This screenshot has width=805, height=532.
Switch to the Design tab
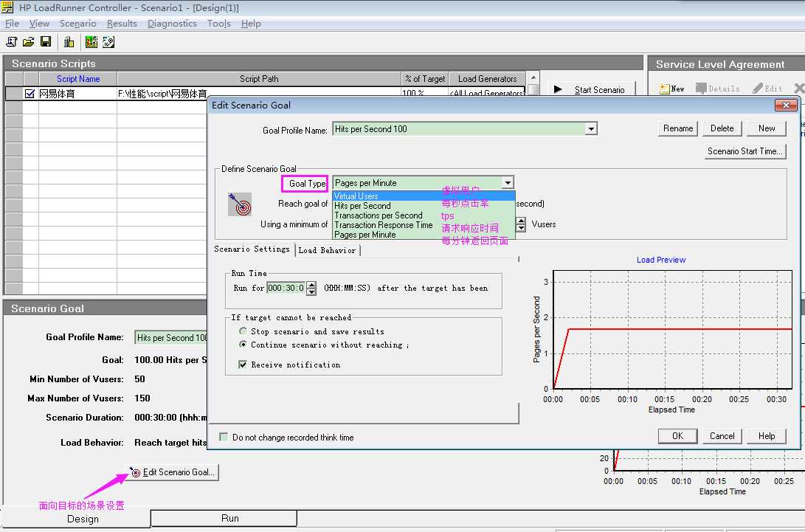(x=83, y=519)
